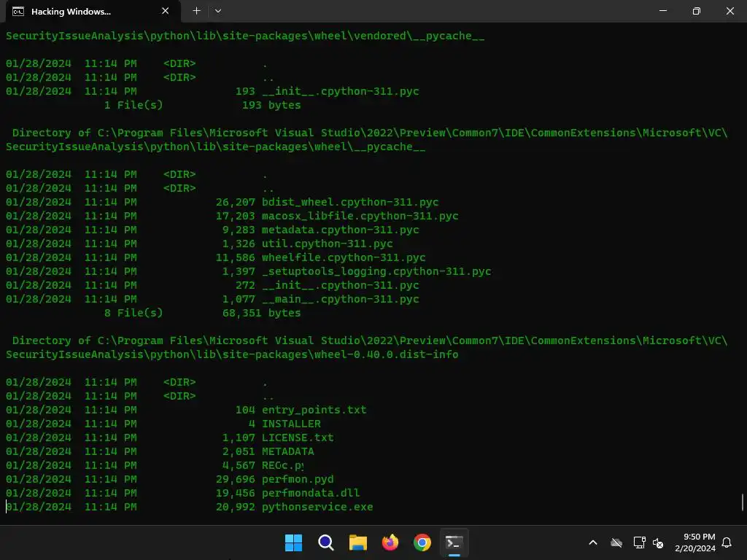
Task: Click the terminal icon in the tab
Action: pyautogui.click(x=18, y=12)
